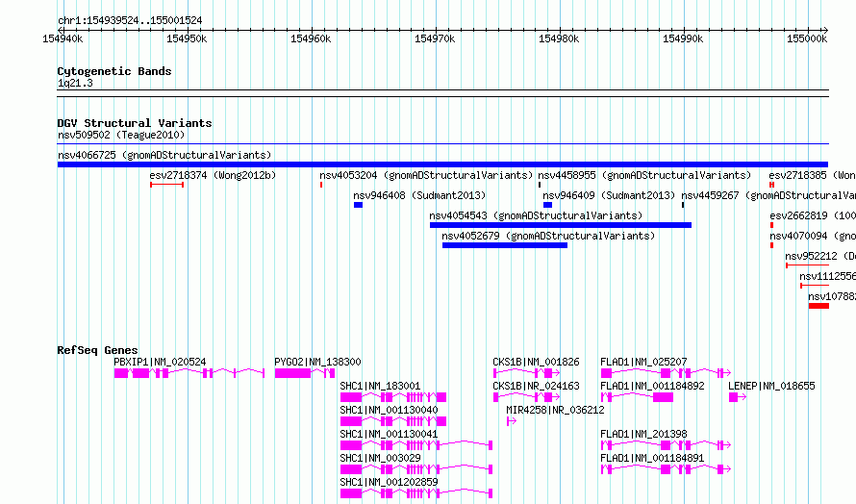Click the 154990k position on the ruler
This screenshot has width=856, height=504.
click(x=683, y=38)
